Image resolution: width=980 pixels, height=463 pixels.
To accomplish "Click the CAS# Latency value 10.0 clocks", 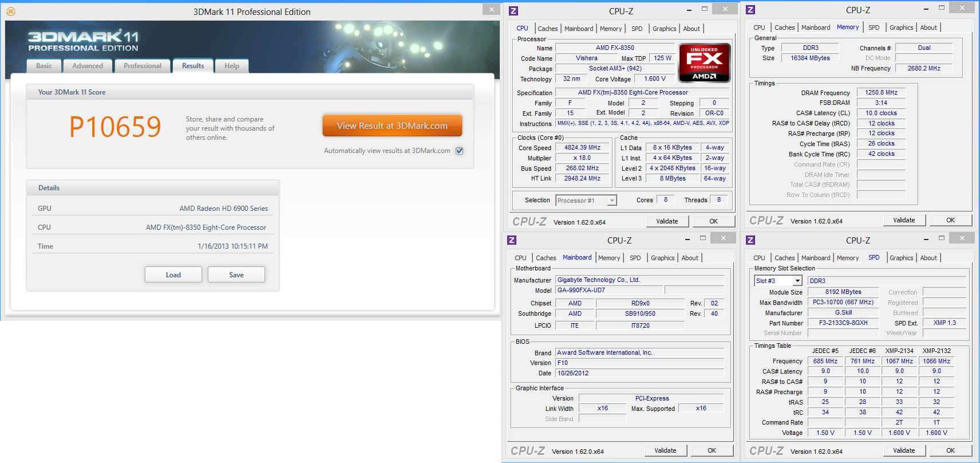I will click(x=881, y=113).
